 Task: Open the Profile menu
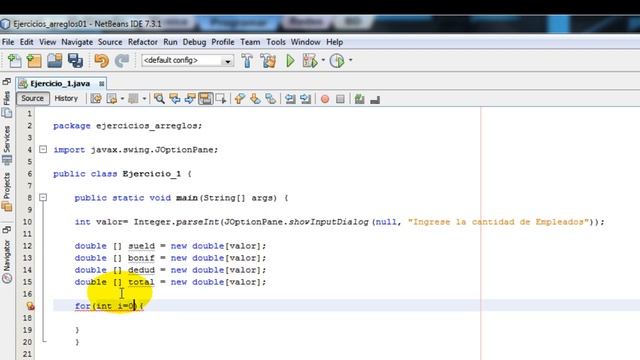(x=223, y=42)
